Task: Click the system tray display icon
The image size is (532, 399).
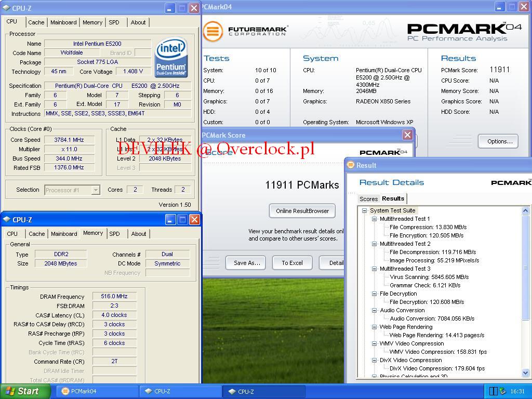Action: [x=494, y=391]
